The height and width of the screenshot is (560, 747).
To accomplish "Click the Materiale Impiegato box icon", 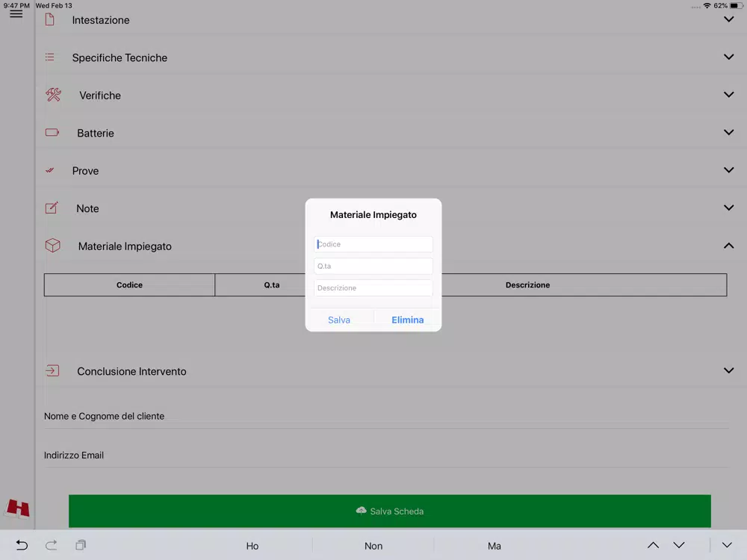I will click(x=52, y=245).
